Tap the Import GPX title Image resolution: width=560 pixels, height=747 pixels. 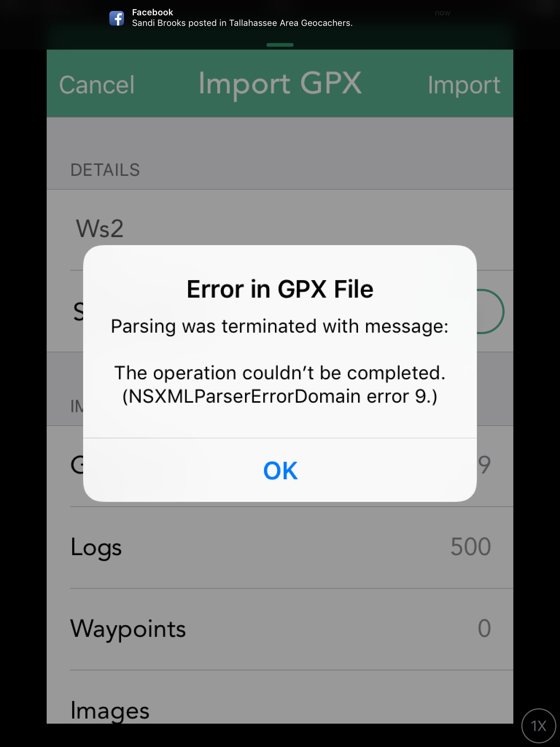280,84
